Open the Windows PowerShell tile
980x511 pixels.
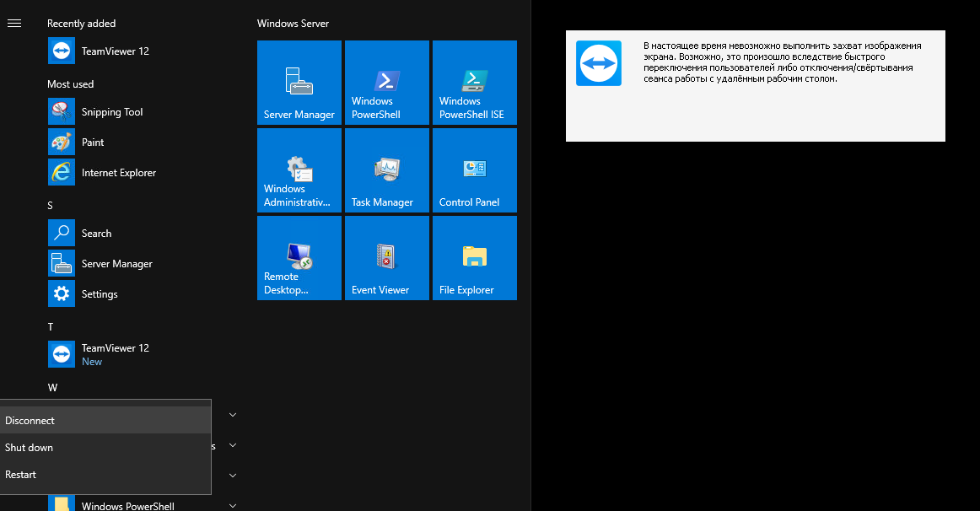[387, 83]
